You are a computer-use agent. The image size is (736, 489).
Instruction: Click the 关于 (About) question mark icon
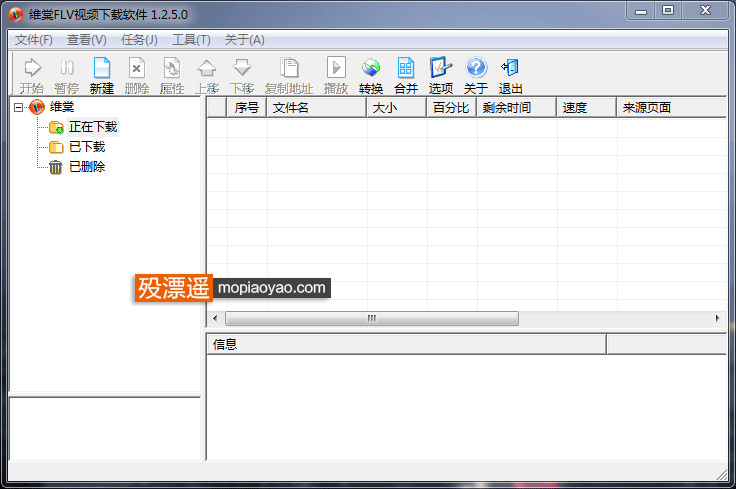point(476,68)
